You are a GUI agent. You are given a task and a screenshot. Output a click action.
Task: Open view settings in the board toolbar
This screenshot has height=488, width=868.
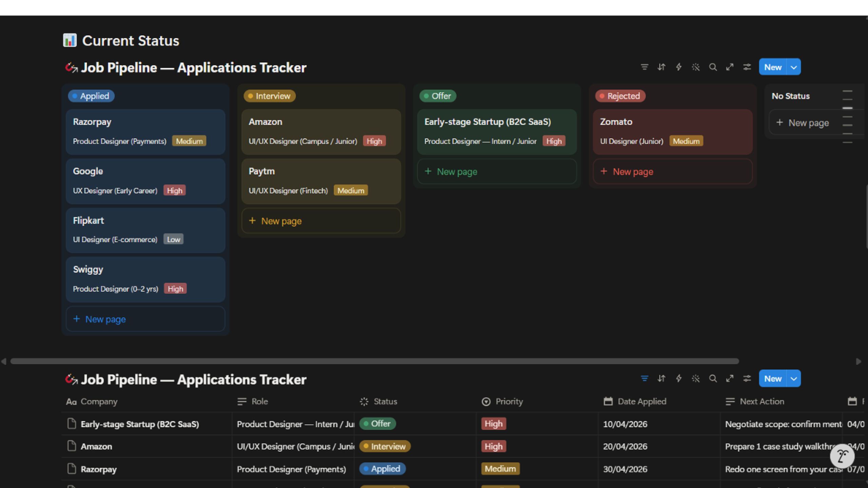pos(747,67)
